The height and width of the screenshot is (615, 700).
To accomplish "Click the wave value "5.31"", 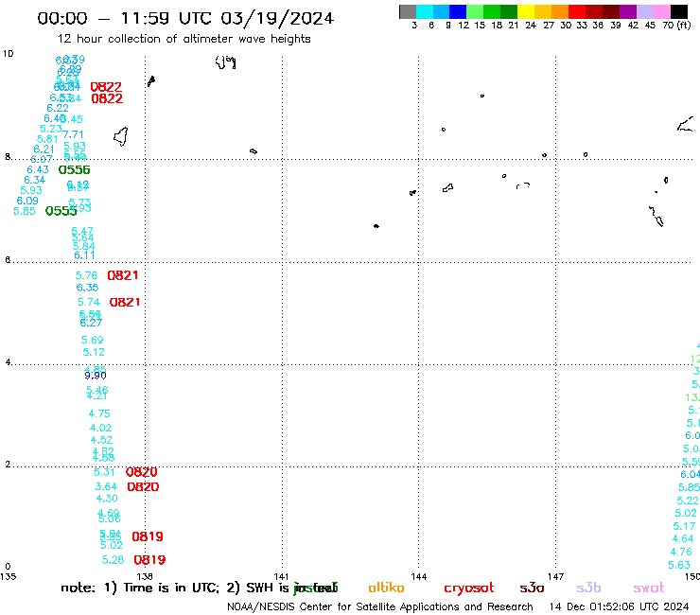I will [104, 472].
